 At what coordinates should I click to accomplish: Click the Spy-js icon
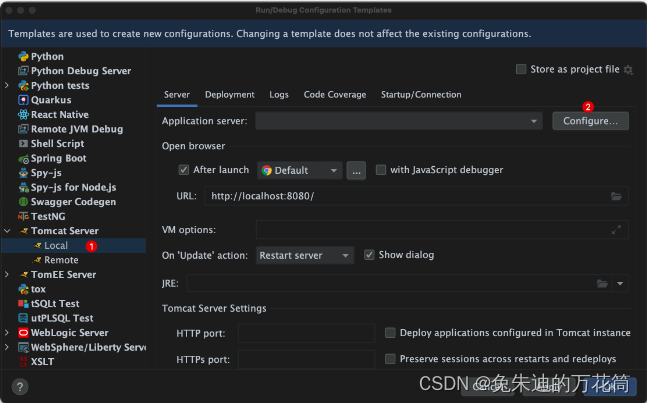pos(24,173)
